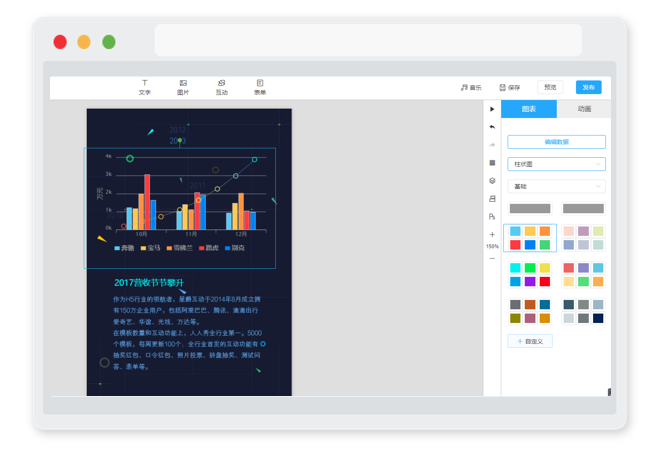Click the paint format icon
The width and height of the screenshot is (660, 460).
[492, 216]
